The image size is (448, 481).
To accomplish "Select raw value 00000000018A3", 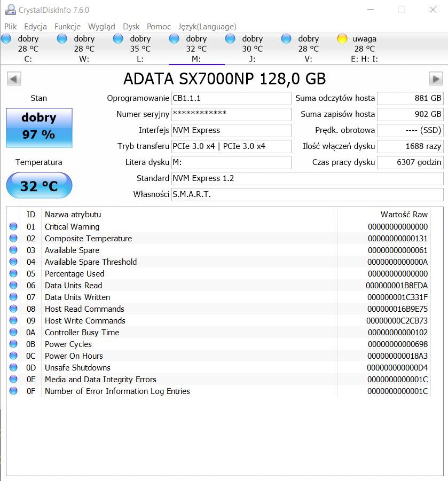I will pyautogui.click(x=398, y=356).
